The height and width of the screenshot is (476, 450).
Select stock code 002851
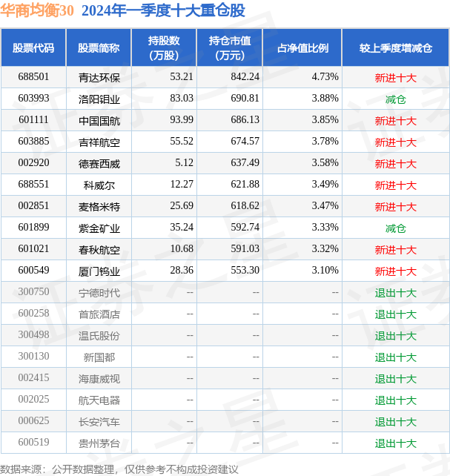click(x=33, y=206)
